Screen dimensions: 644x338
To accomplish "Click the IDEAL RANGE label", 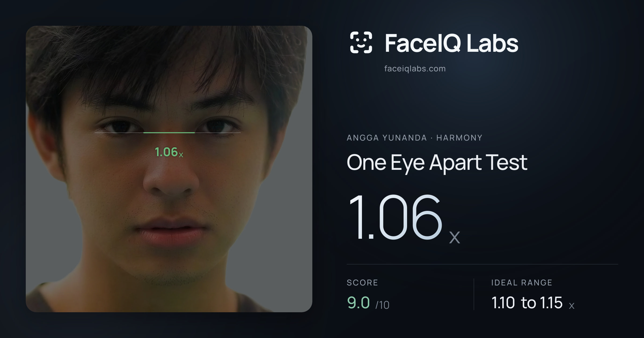I will 522,282.
